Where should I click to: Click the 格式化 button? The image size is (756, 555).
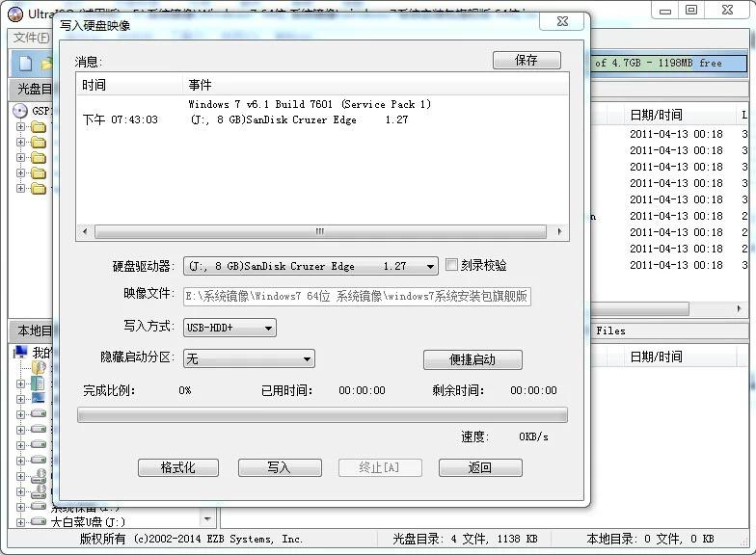point(177,467)
